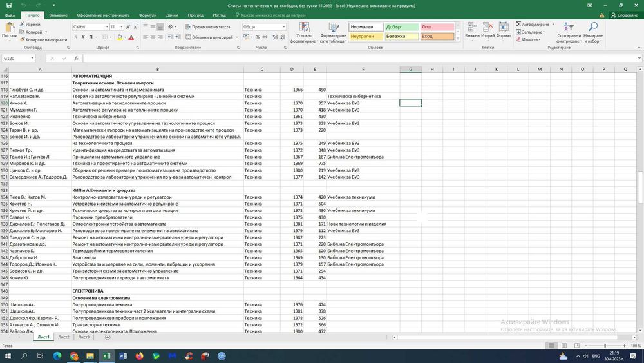Add a new sheet with the plus icon
The height and width of the screenshot is (363, 644).
tap(108, 337)
